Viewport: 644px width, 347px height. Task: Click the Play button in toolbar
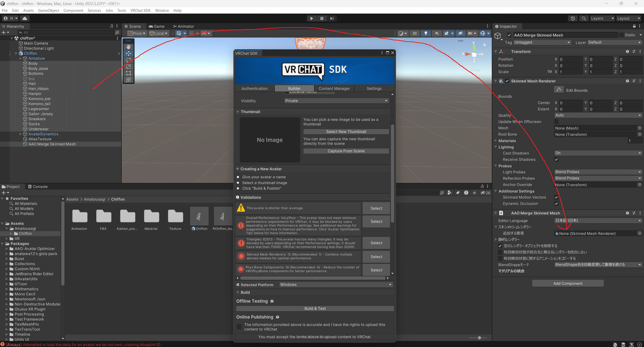click(311, 18)
